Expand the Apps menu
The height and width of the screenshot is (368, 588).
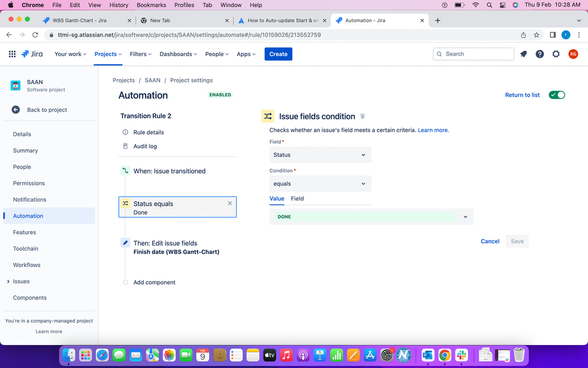pyautogui.click(x=246, y=54)
